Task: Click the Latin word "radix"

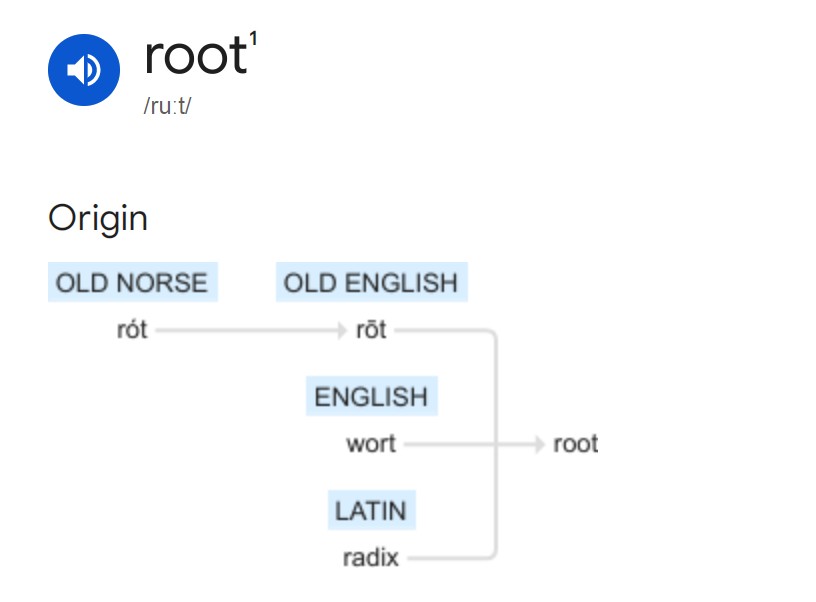Action: point(371,558)
